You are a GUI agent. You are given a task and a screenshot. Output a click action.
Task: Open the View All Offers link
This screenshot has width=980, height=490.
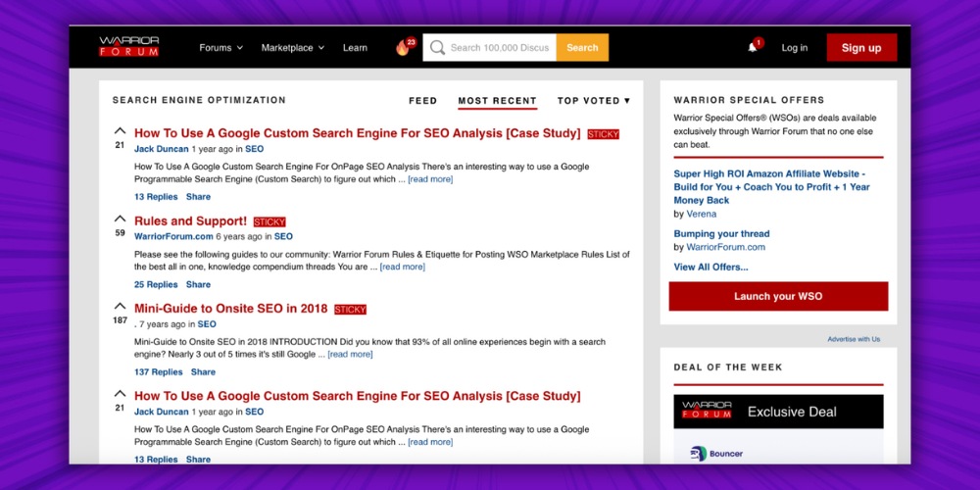[710, 267]
